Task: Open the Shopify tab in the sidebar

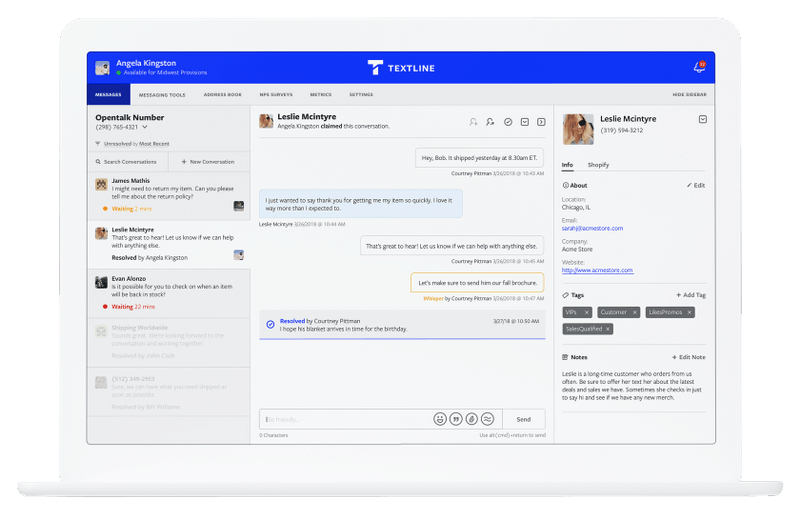Action: (x=598, y=165)
